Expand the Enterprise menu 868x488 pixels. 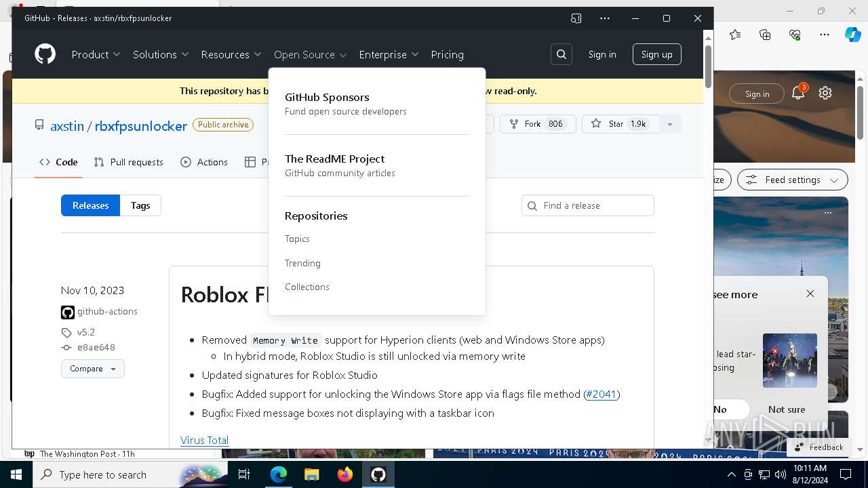pyautogui.click(x=389, y=54)
